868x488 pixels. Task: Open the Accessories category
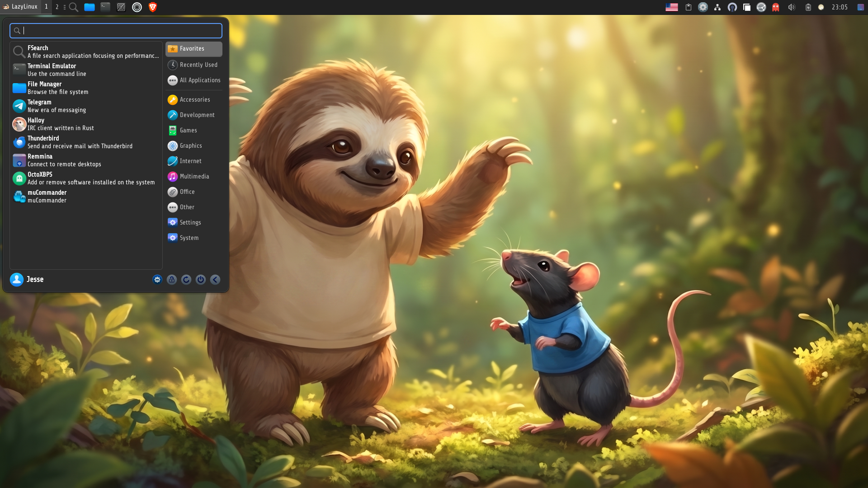(193, 99)
